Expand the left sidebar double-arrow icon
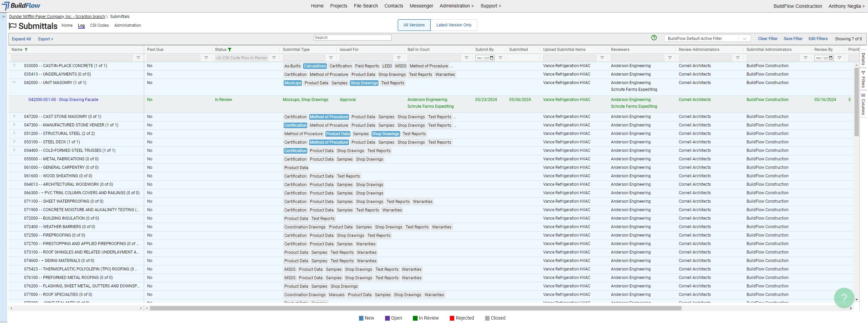 (3, 16)
